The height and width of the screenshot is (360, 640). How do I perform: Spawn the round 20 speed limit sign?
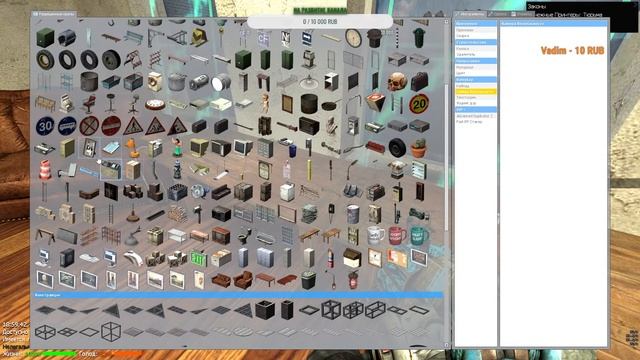pos(419,104)
